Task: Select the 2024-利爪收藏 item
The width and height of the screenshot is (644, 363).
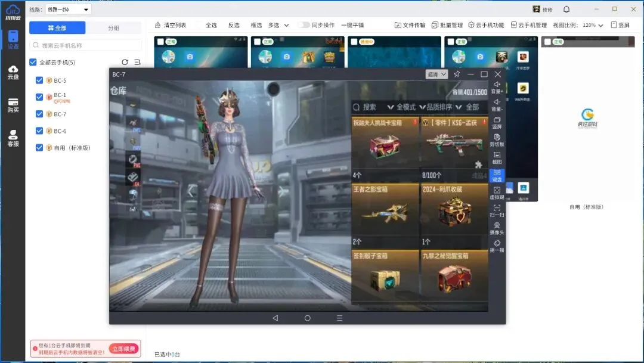Action: (454, 216)
